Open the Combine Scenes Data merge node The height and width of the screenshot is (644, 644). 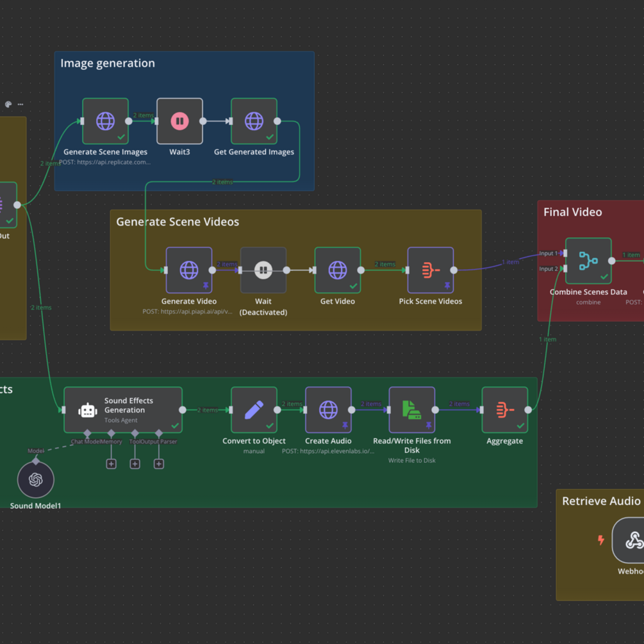pyautogui.click(x=588, y=261)
